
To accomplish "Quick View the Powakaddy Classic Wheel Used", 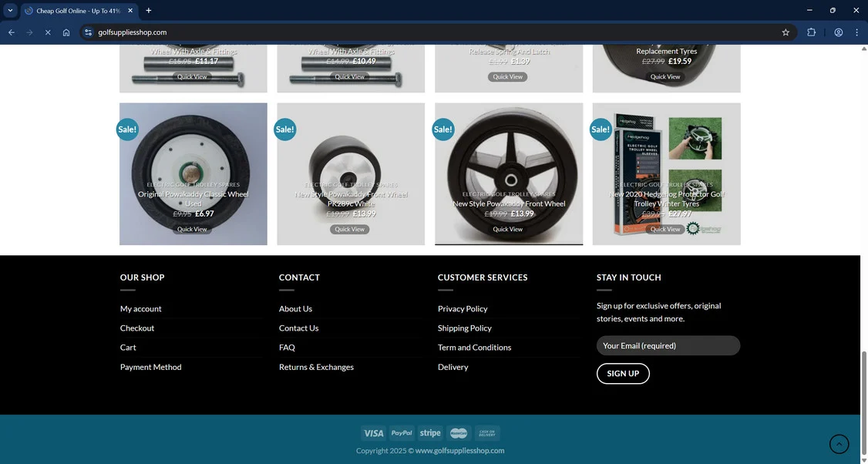I will 192,229.
